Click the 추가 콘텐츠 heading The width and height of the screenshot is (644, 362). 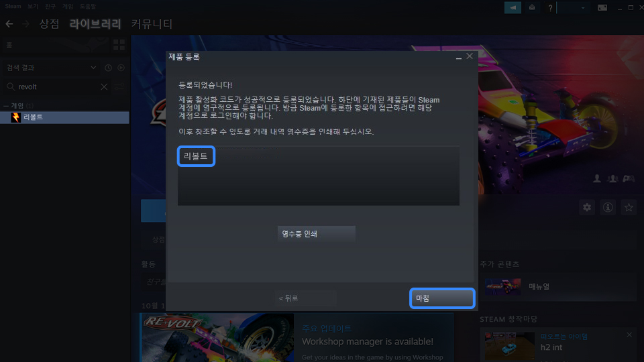499,264
